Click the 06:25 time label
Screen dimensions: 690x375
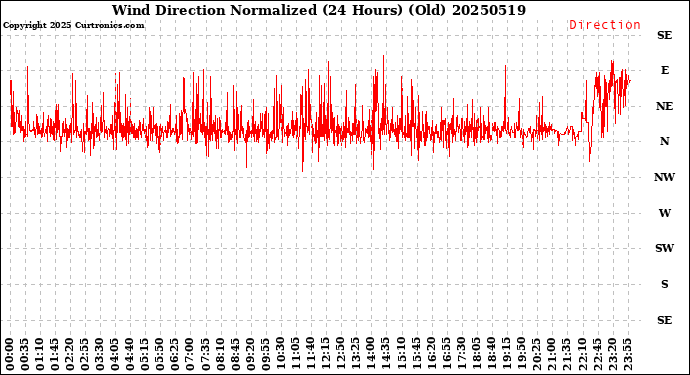[175, 355]
